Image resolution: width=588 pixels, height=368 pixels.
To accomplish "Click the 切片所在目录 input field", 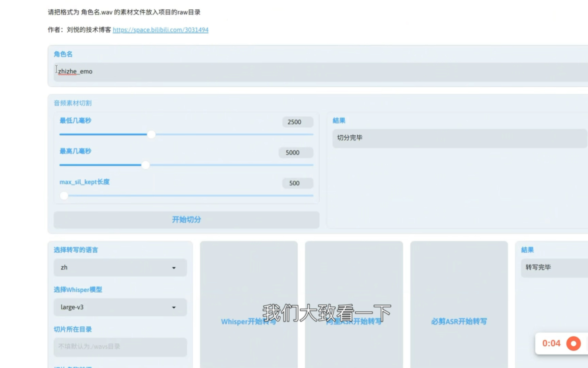I will tap(120, 347).
